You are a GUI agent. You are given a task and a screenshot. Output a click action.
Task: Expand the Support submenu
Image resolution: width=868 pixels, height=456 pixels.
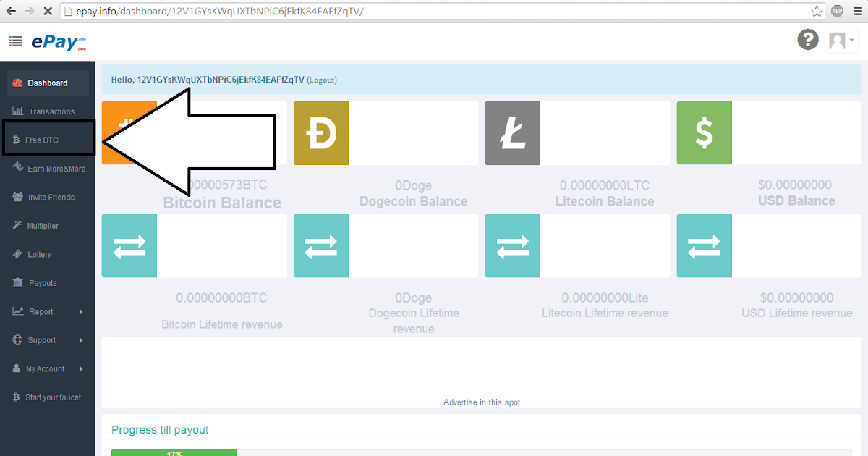[x=48, y=340]
